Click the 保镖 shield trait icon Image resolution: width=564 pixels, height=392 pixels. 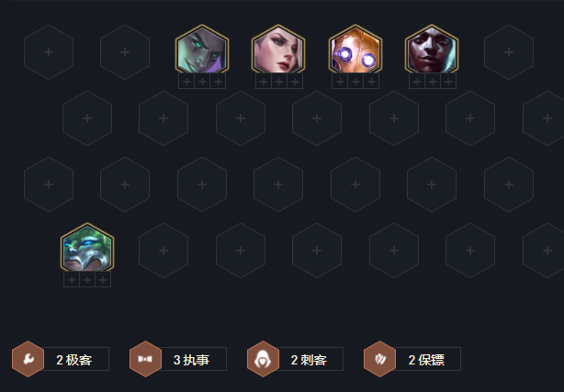[x=380, y=359]
